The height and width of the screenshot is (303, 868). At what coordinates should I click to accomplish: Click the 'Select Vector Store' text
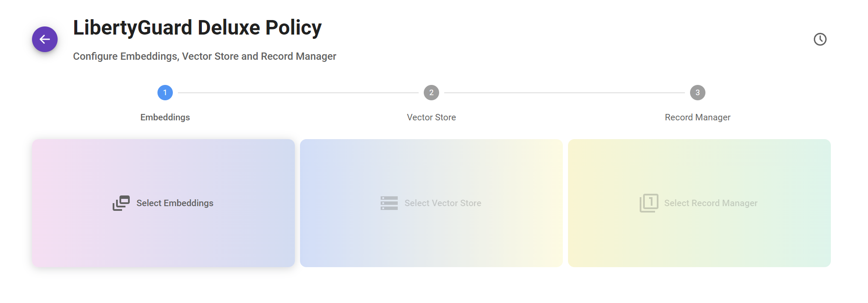coord(443,203)
